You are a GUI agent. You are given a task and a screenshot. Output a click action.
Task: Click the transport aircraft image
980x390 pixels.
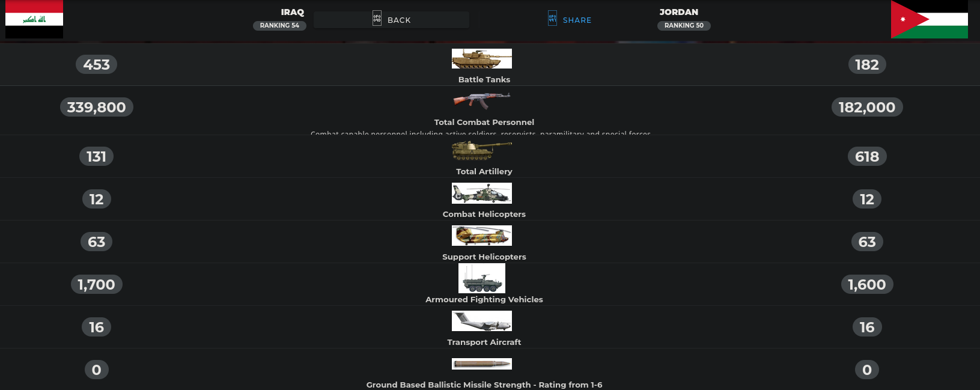(x=482, y=321)
